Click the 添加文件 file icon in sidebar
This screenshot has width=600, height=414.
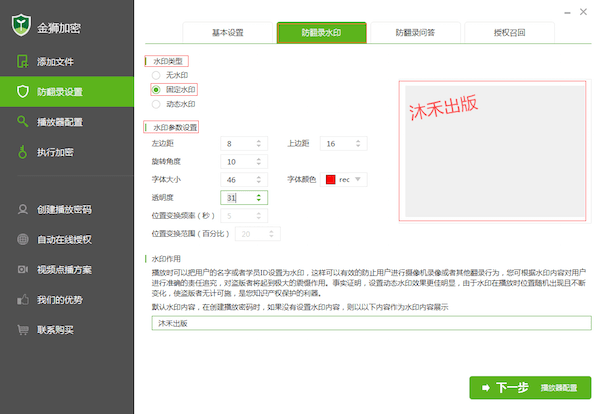pos(23,61)
